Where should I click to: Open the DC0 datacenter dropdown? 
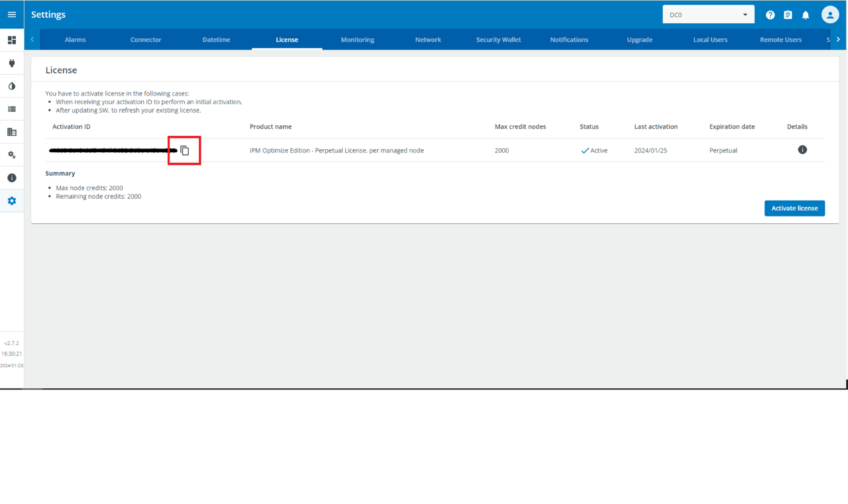point(708,13)
